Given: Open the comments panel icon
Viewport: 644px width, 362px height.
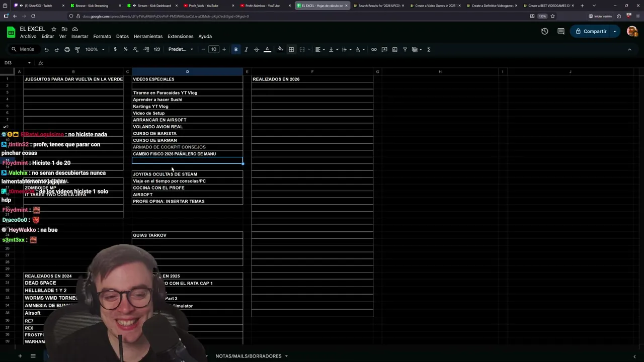Looking at the screenshot, I should coord(561,31).
